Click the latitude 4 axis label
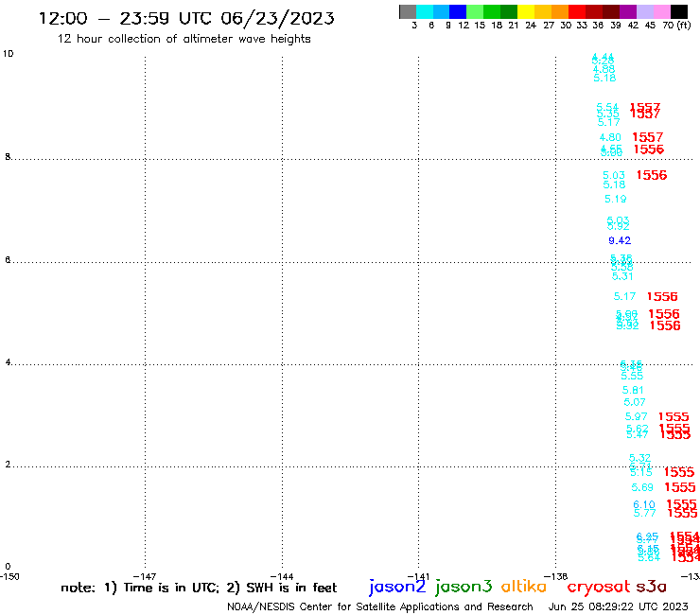 tap(8, 361)
